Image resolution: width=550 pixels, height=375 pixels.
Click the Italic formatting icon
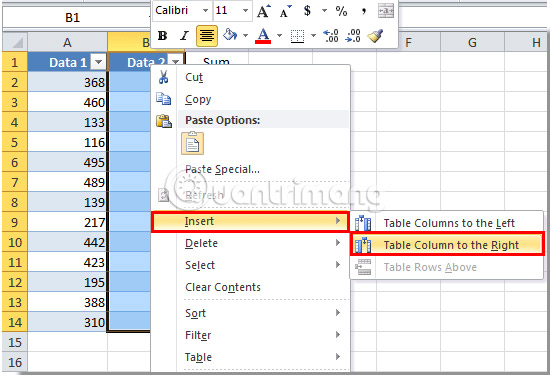pos(184,35)
